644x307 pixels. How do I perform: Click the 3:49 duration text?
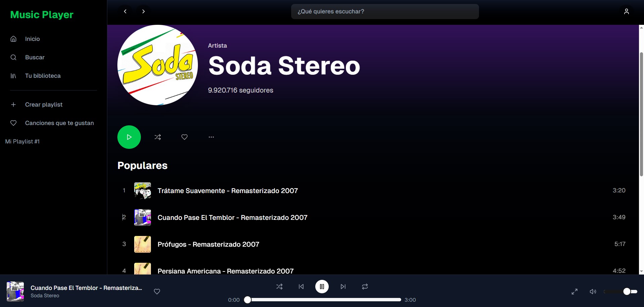coord(619,217)
